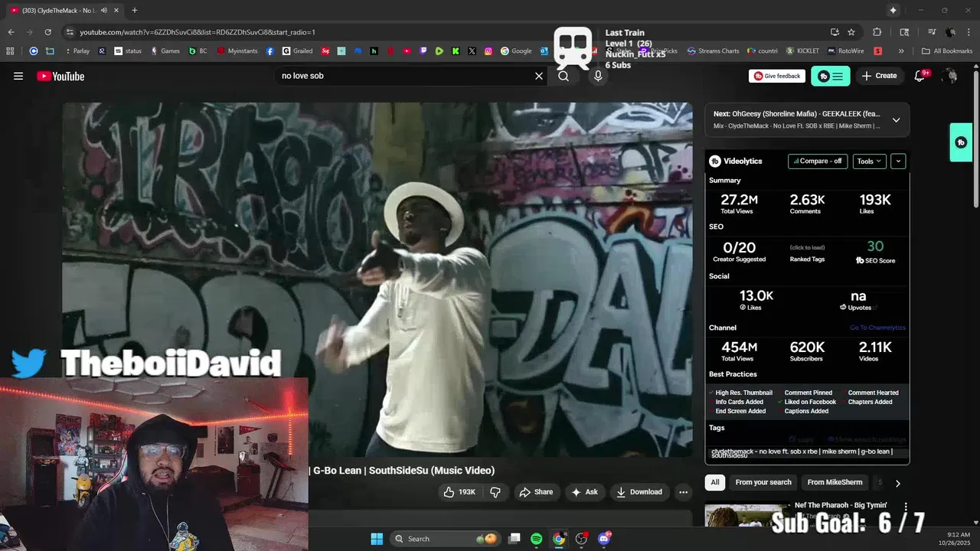Click the Chrome address bar URL
The width and height of the screenshot is (980, 551).
(198, 32)
